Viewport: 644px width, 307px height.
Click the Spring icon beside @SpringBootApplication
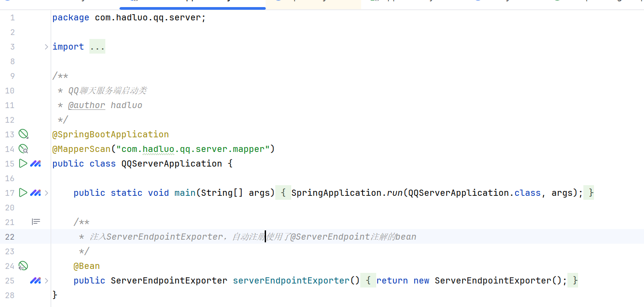pyautogui.click(x=23, y=134)
